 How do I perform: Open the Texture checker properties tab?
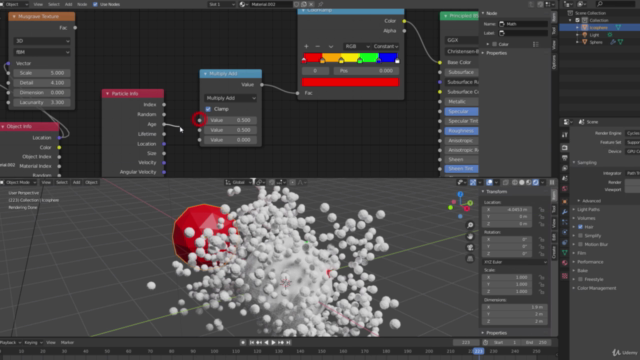[564, 276]
